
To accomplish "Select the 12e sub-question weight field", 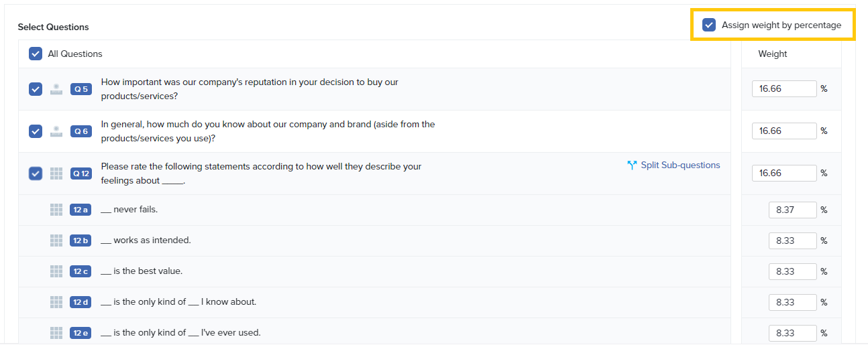I will 792,333.
